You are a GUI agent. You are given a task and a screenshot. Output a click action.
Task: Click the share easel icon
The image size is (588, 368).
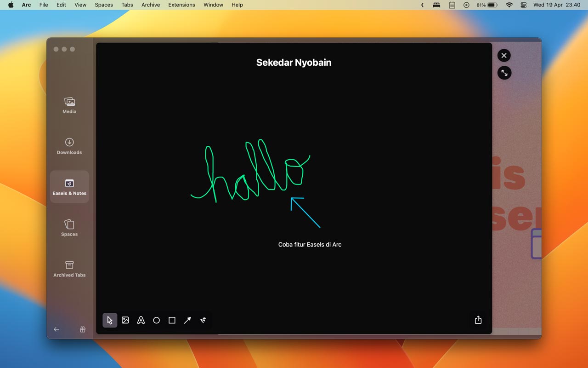[x=478, y=320]
